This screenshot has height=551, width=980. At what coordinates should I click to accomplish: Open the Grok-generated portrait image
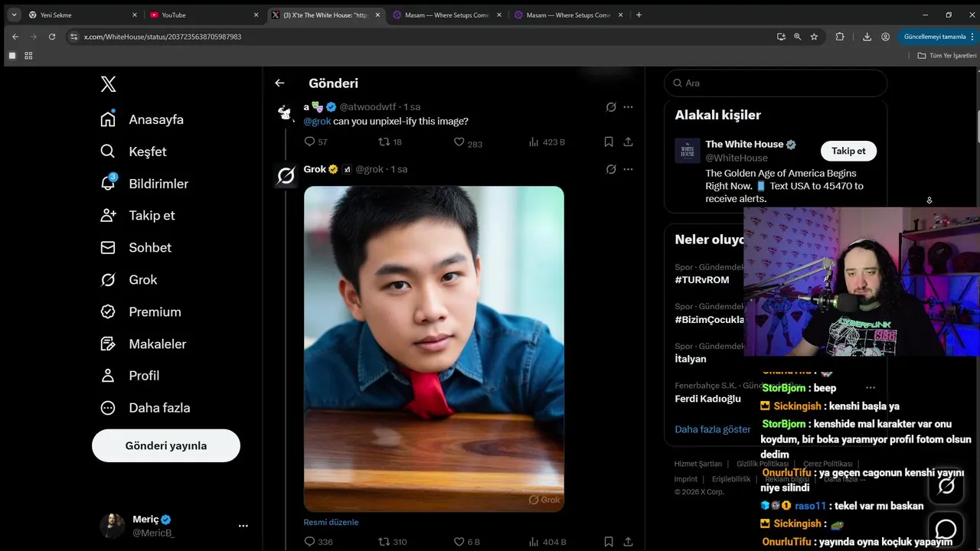pyautogui.click(x=434, y=348)
